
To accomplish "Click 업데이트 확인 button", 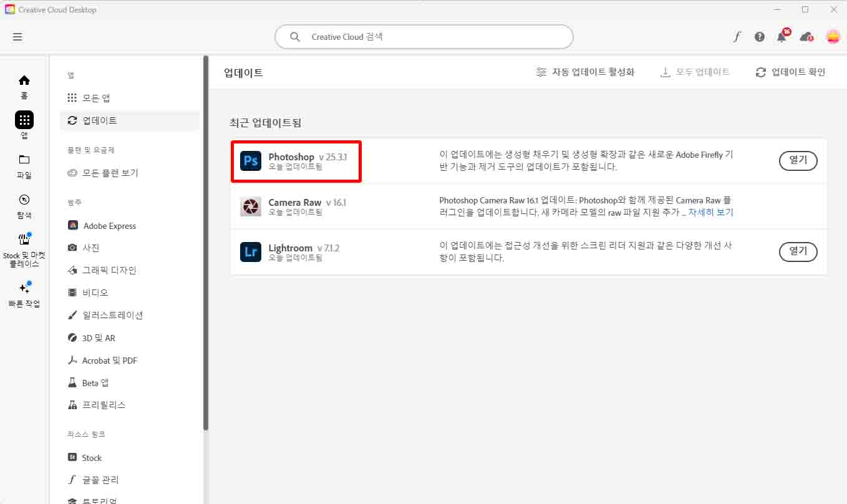I will 790,72.
